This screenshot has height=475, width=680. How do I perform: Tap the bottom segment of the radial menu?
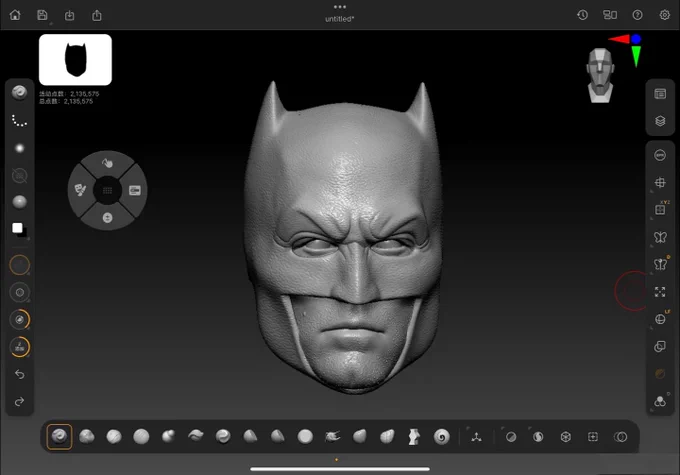pos(108,218)
